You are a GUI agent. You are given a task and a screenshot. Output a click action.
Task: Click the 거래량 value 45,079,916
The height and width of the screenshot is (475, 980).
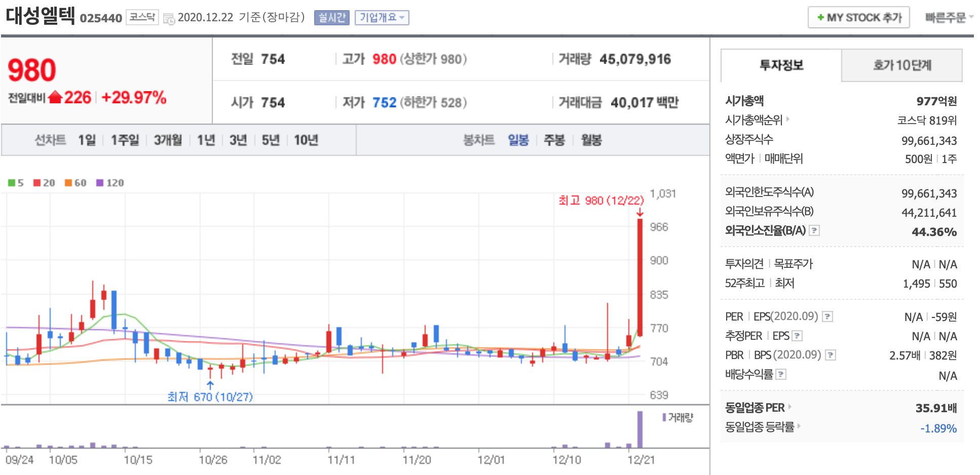pos(635,59)
